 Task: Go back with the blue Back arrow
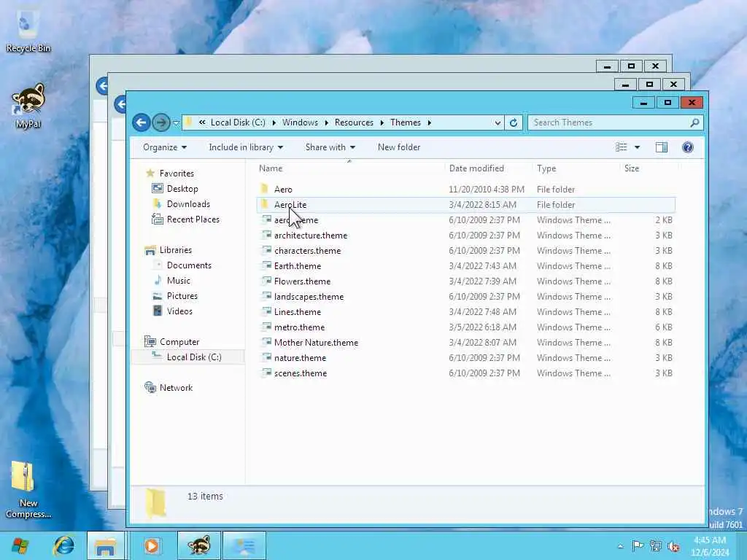[x=141, y=122]
